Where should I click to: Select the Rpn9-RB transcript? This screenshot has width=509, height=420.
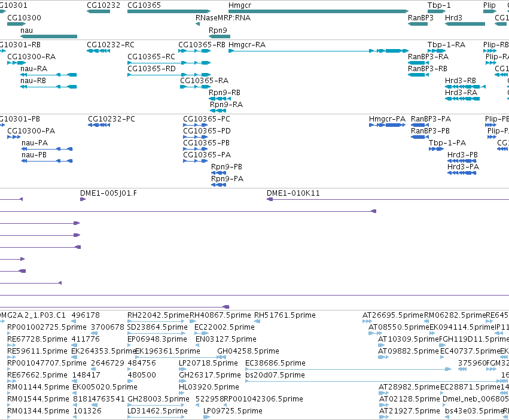tap(220, 99)
